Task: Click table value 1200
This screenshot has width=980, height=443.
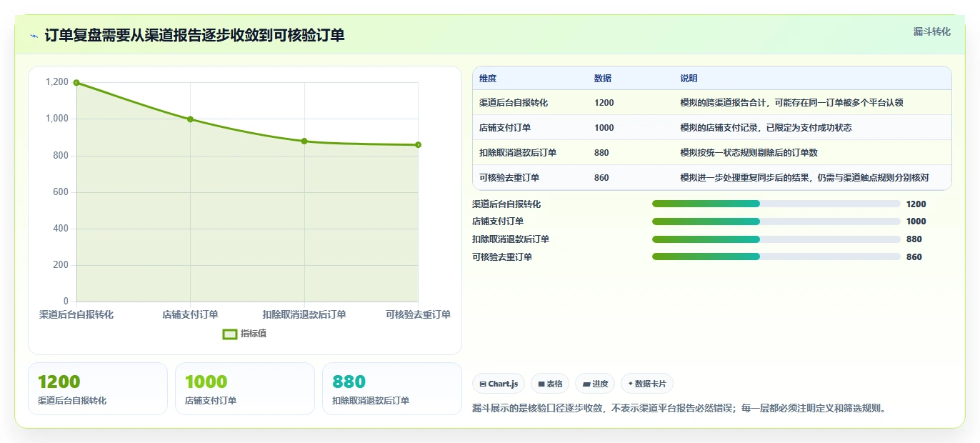Action: click(604, 103)
